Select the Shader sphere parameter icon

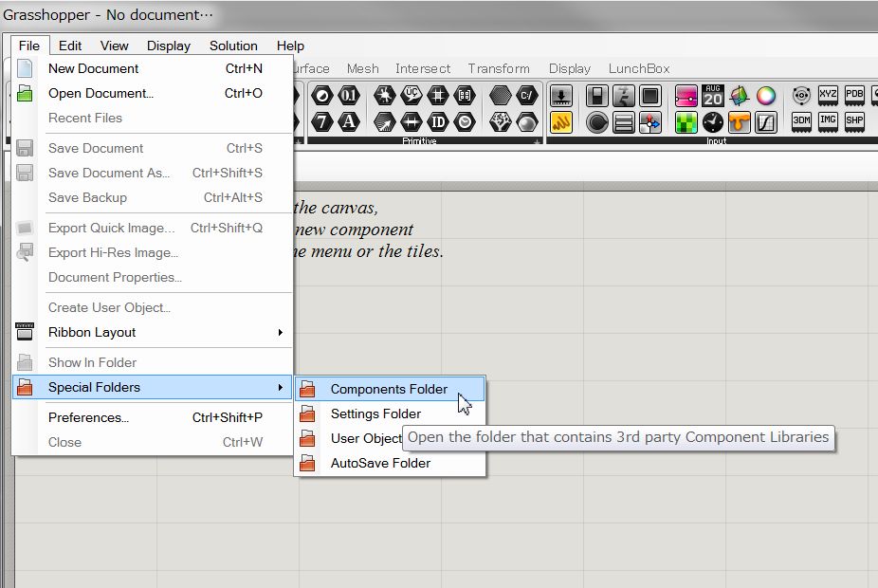coord(526,121)
